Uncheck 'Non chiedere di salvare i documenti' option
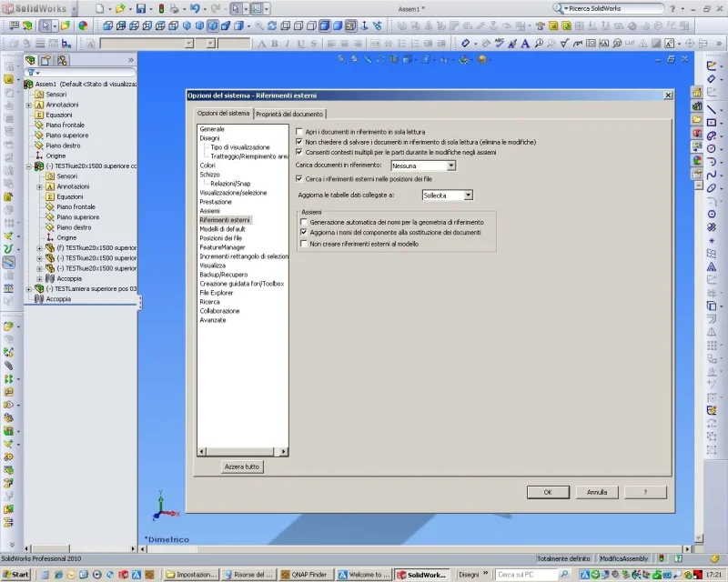The height and width of the screenshot is (582, 728). pyautogui.click(x=299, y=142)
